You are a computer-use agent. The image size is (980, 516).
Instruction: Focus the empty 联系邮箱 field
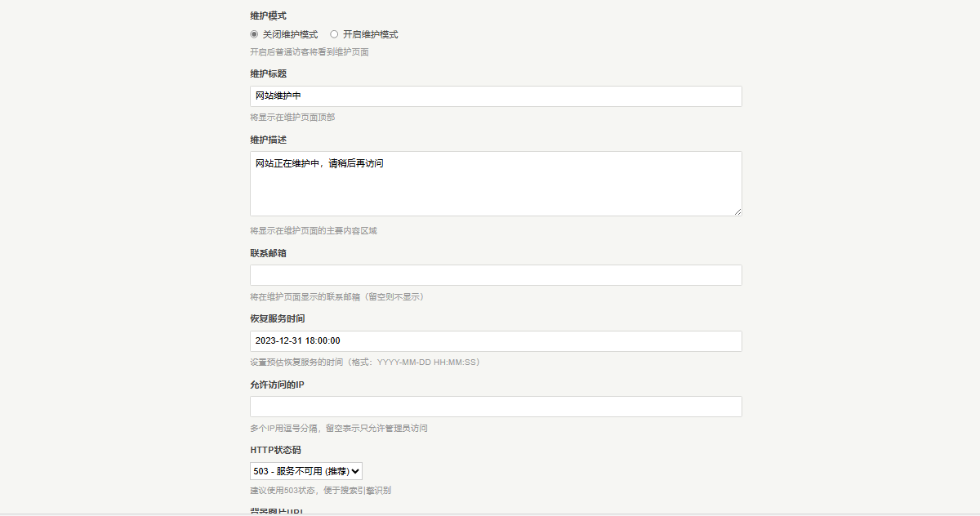click(x=496, y=275)
